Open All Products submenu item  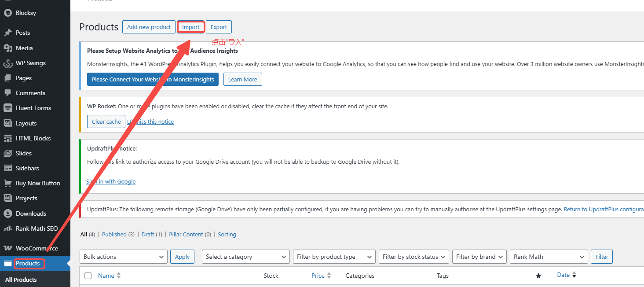click(21, 280)
